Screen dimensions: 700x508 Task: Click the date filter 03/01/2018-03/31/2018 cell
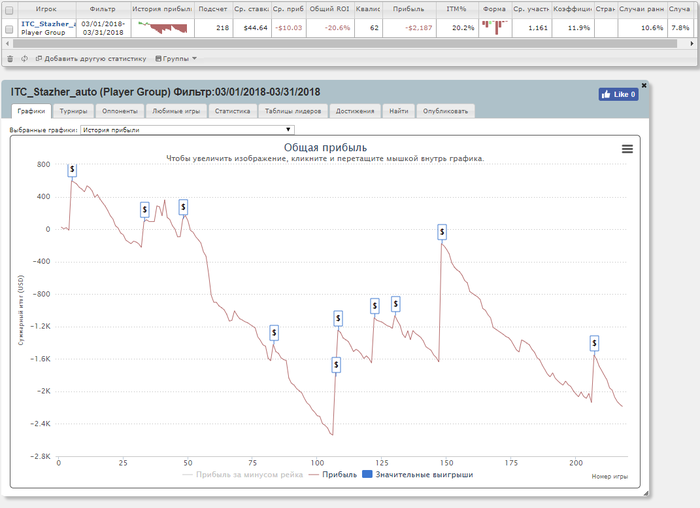pyautogui.click(x=103, y=28)
